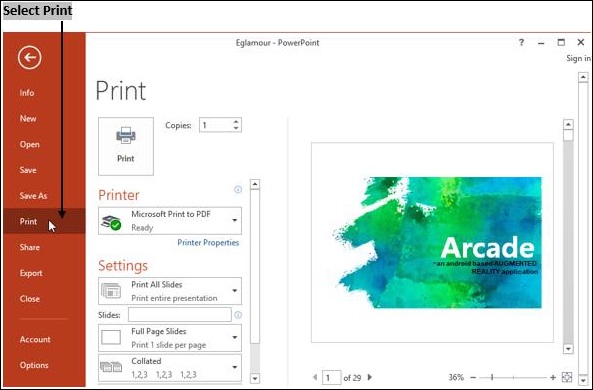
Task: Click the Sign in link
Action: (x=578, y=58)
